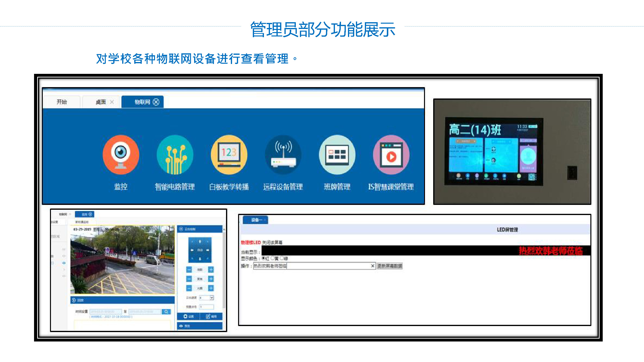Click plus button in third PTZ adjustment row
644x362 pixels.
211,288
